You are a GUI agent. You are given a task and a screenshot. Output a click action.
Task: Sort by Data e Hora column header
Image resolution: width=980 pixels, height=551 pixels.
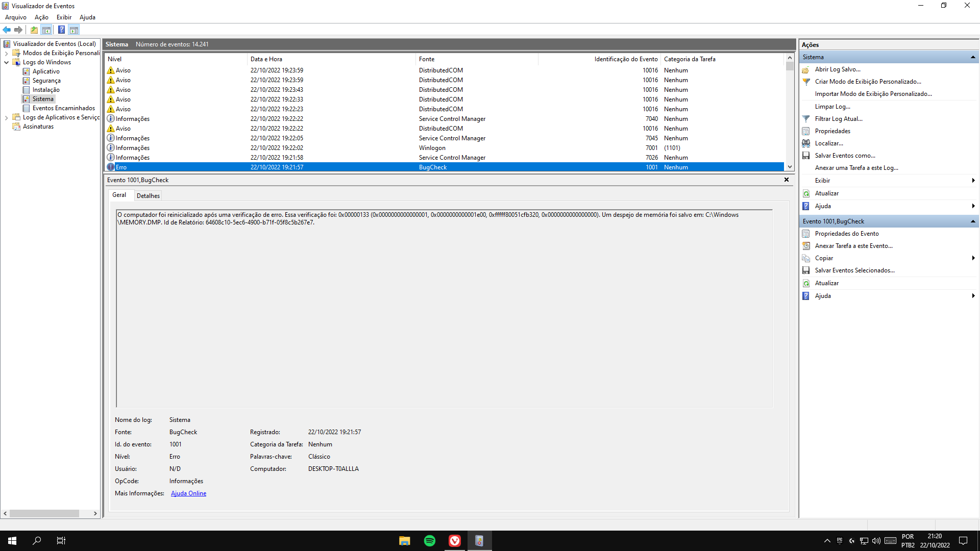pos(331,59)
